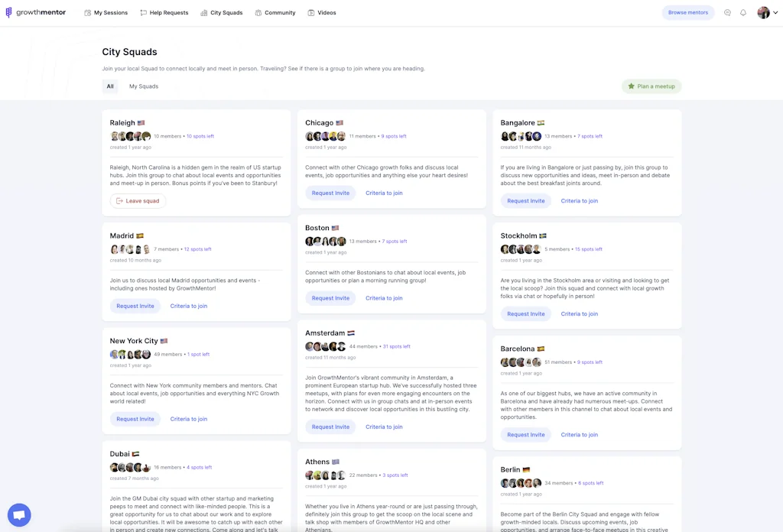The width and height of the screenshot is (783, 532).
Task: Request an invite to the Madrid squad
Action: click(x=135, y=305)
